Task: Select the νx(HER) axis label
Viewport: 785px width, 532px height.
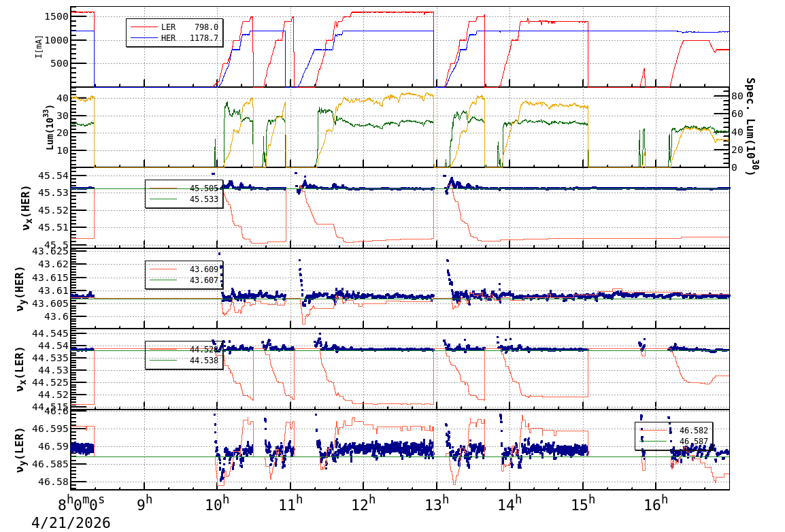Action: [x=26, y=208]
